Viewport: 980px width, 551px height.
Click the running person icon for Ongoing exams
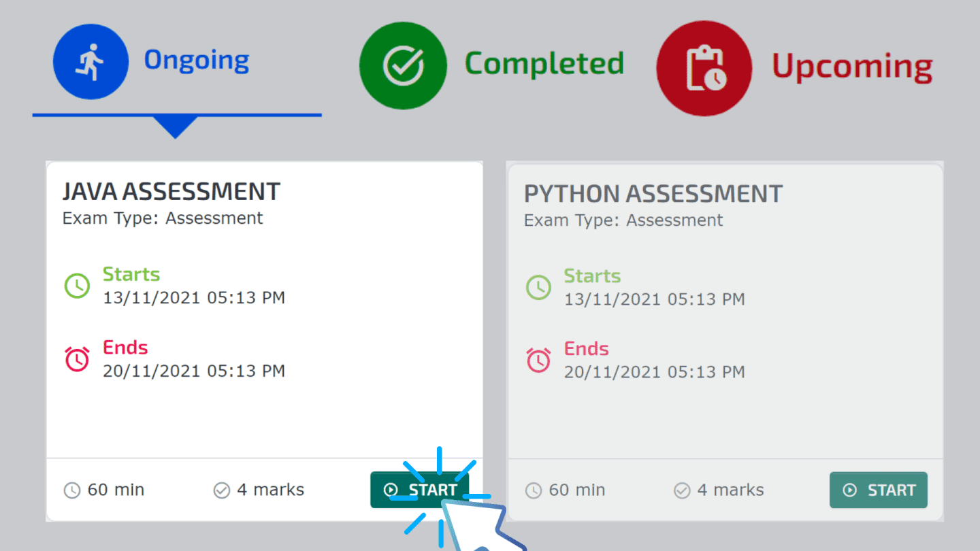(x=91, y=61)
